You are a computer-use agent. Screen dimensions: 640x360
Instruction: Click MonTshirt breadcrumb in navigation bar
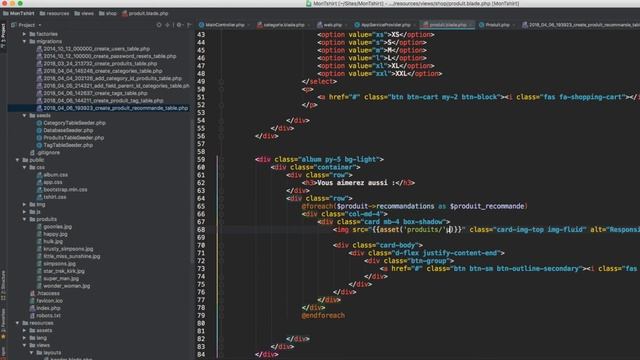pyautogui.click(x=19, y=13)
